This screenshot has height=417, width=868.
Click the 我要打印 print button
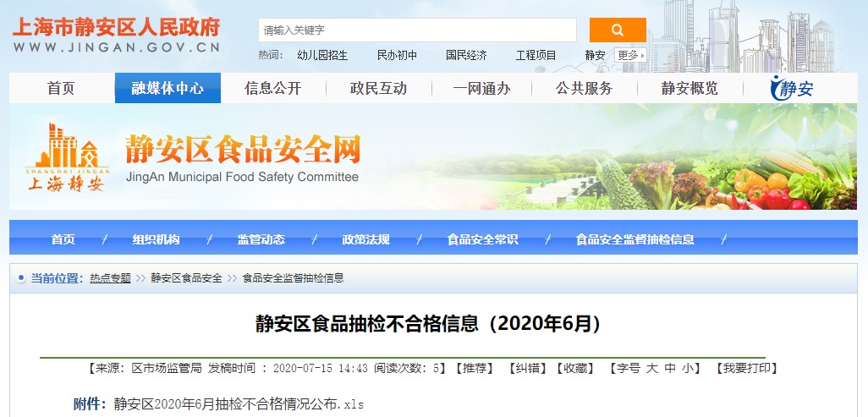point(746,368)
